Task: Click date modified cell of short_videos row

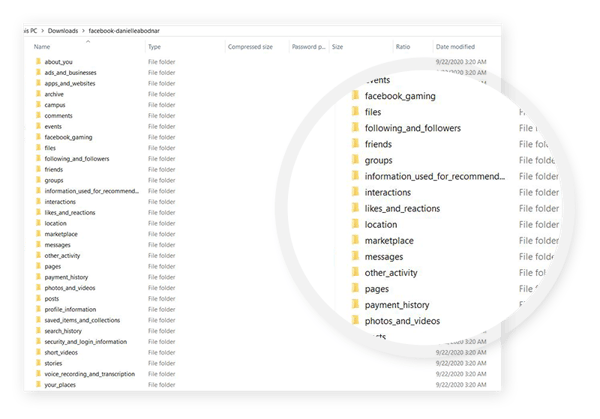Action: 461,352
